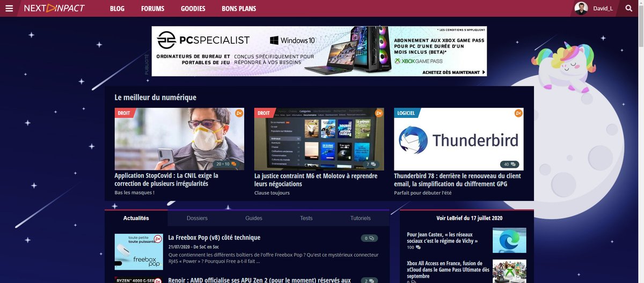This screenshot has width=644, height=283.
Task: Open La Freebox Pop (v8) côté technique headline
Action: point(214,237)
